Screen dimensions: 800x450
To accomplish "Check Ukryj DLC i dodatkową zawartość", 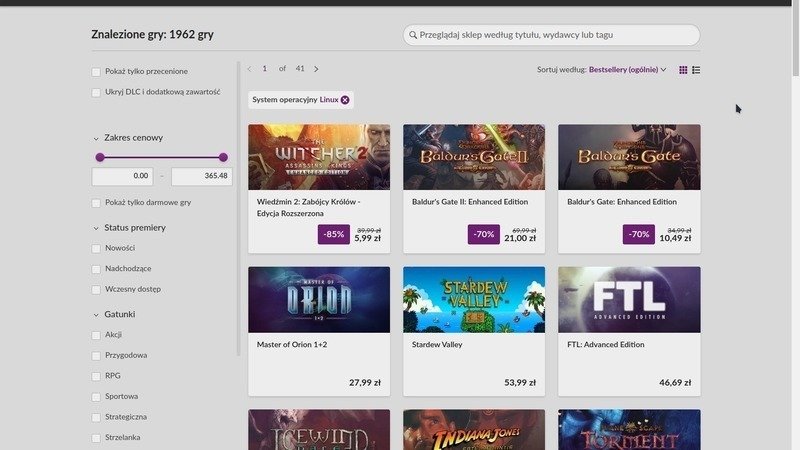I will pyautogui.click(x=96, y=92).
